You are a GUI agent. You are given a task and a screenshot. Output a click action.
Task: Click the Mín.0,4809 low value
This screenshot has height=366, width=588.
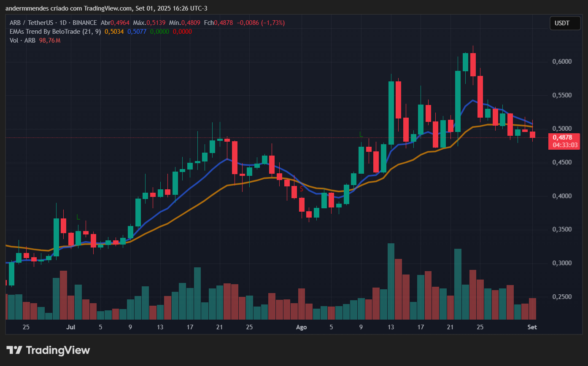pos(184,23)
